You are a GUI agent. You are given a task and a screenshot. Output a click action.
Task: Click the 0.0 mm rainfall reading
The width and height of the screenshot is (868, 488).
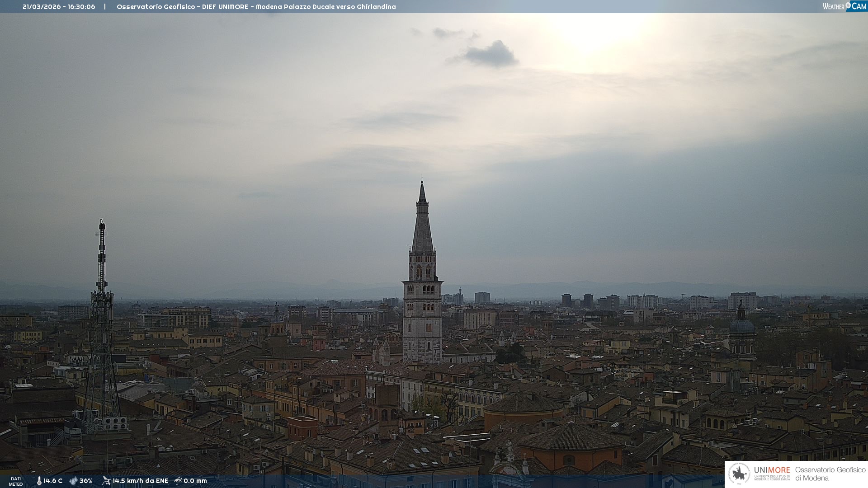[195, 481]
